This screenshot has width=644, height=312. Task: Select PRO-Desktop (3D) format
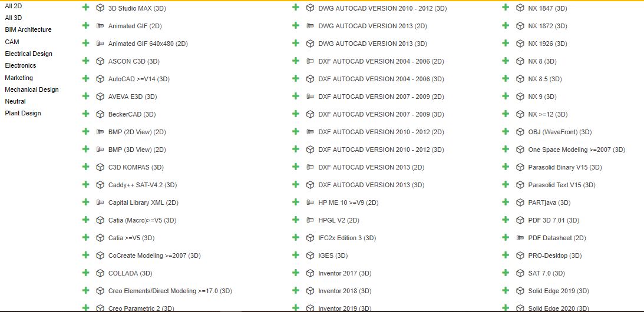tap(555, 255)
